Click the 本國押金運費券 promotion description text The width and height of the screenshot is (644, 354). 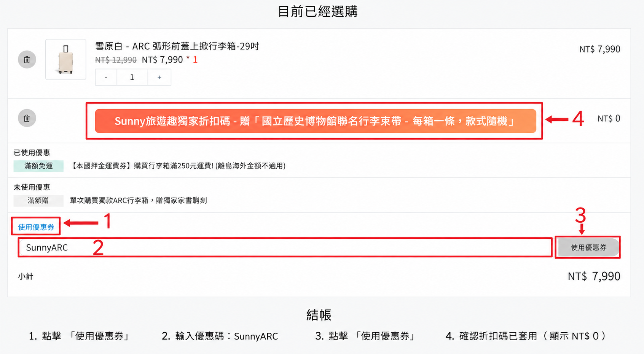coord(178,166)
